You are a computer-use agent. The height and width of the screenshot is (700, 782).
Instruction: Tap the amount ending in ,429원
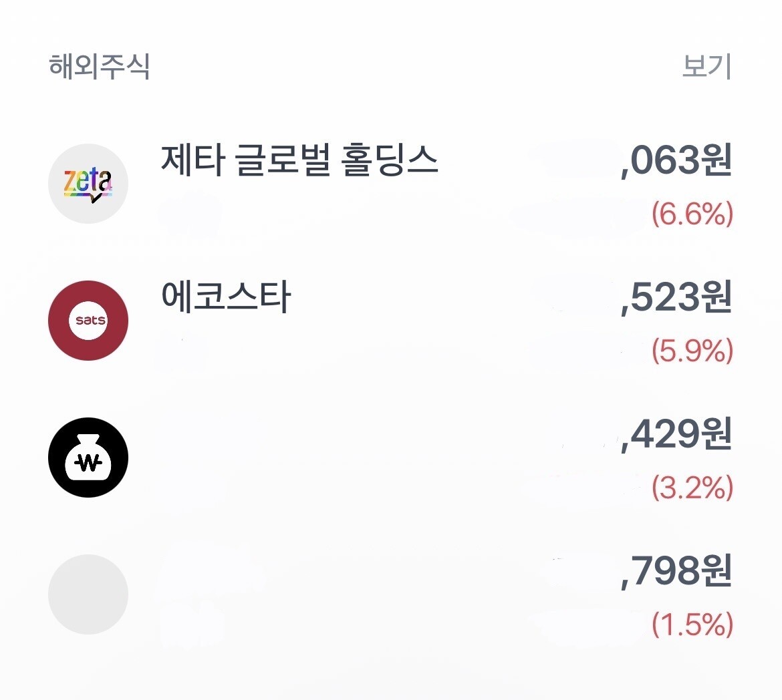coord(676,435)
